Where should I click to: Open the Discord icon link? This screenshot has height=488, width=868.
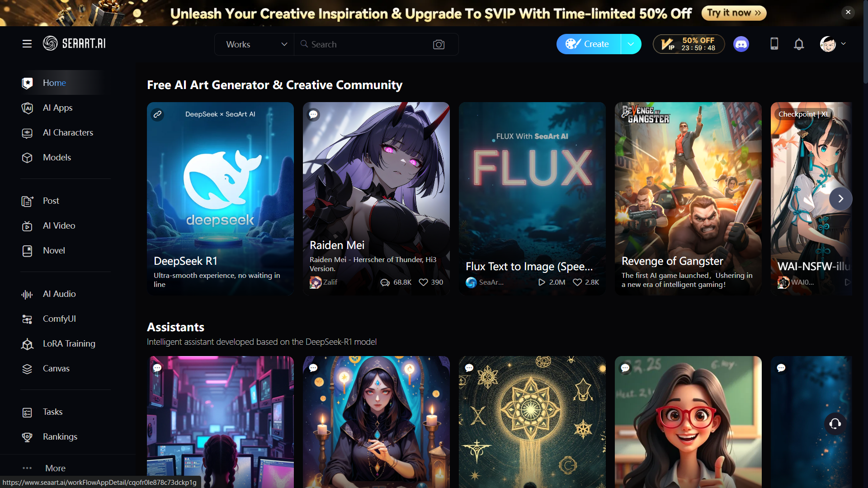tap(741, 44)
